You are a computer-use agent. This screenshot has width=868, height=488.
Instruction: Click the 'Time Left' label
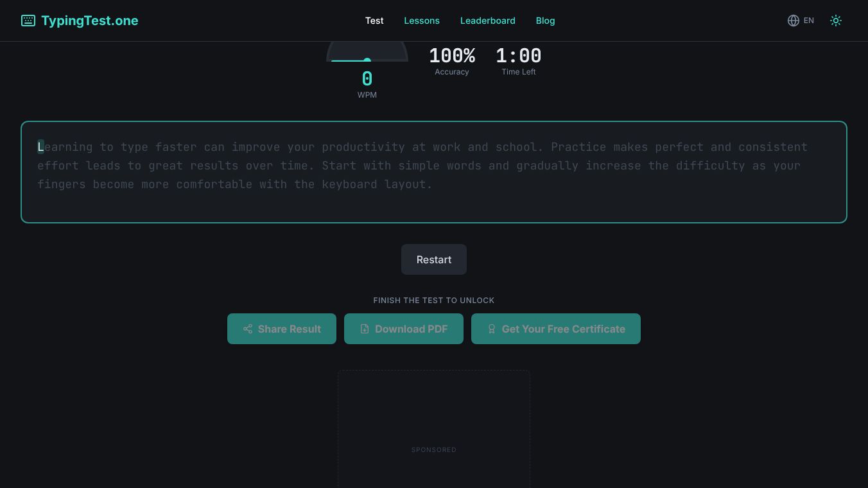pos(519,72)
